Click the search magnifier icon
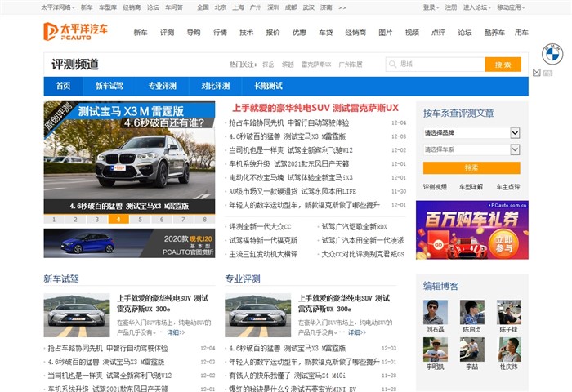Screen dimensions: 572x392 (x=392, y=65)
